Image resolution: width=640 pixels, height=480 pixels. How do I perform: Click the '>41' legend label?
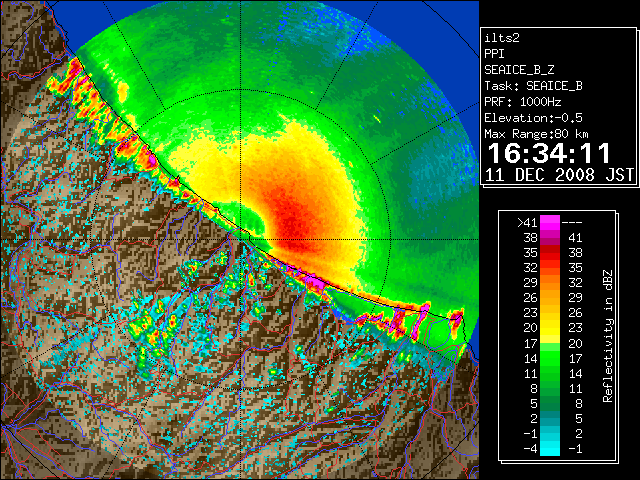pos(527,222)
